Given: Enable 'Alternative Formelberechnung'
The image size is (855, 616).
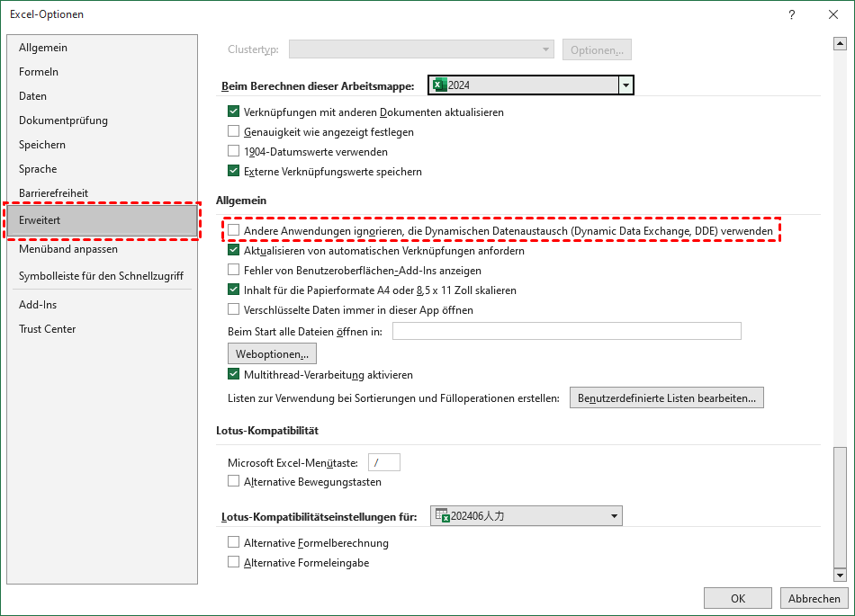Looking at the screenshot, I should point(233,542).
